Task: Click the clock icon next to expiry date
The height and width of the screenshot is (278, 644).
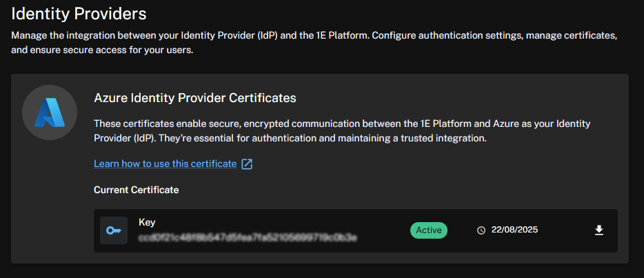Action: point(481,230)
